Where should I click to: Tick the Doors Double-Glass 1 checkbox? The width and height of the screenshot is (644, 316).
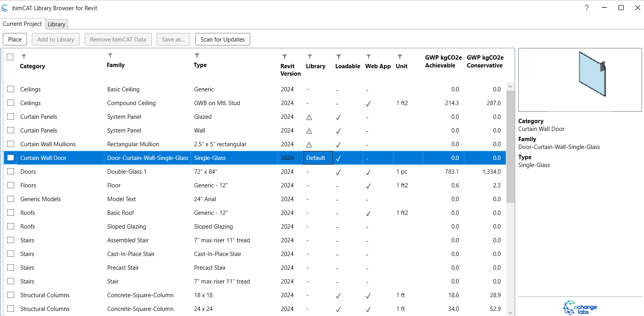(x=11, y=171)
